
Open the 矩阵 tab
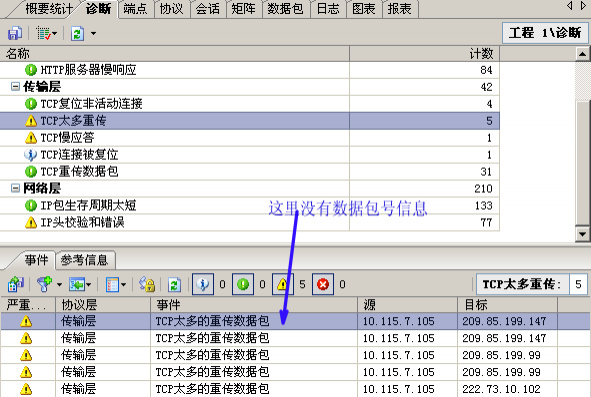click(x=243, y=9)
